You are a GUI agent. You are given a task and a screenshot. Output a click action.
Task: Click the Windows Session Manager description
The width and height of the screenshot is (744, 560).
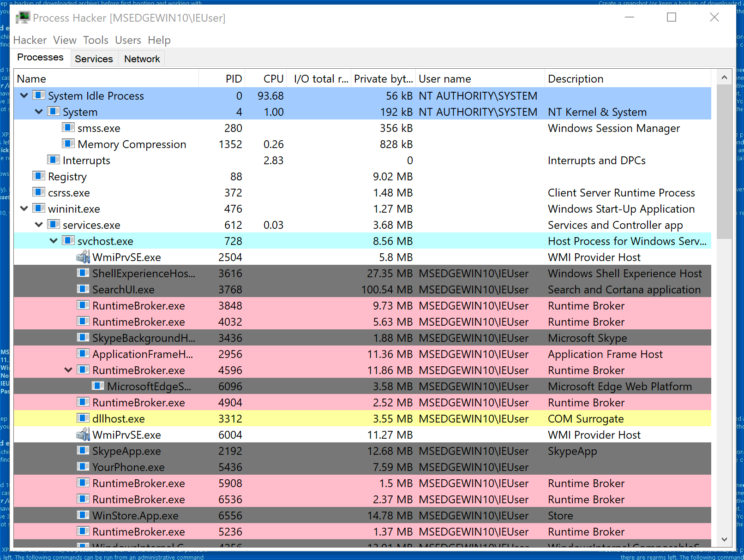613,128
